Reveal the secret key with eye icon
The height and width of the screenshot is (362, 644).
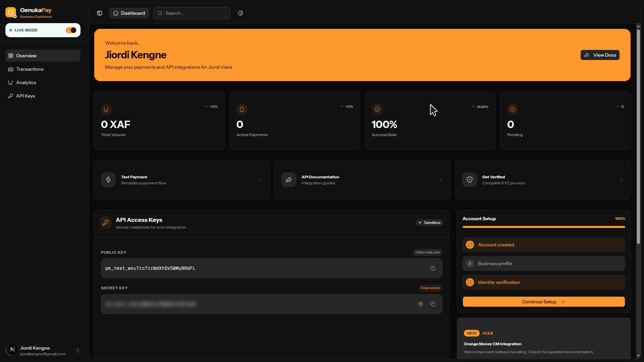[421, 304]
